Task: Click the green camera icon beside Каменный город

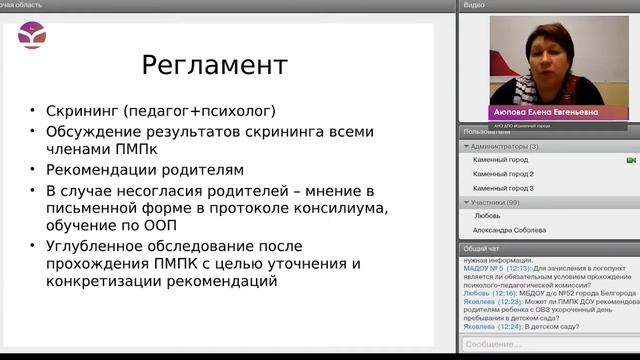Action: pyautogui.click(x=631, y=160)
